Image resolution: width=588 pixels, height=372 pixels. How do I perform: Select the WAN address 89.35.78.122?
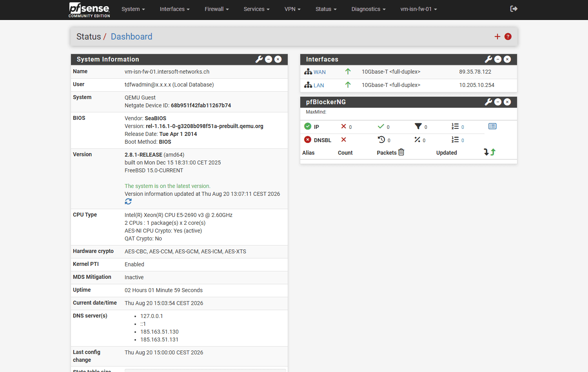coord(475,72)
